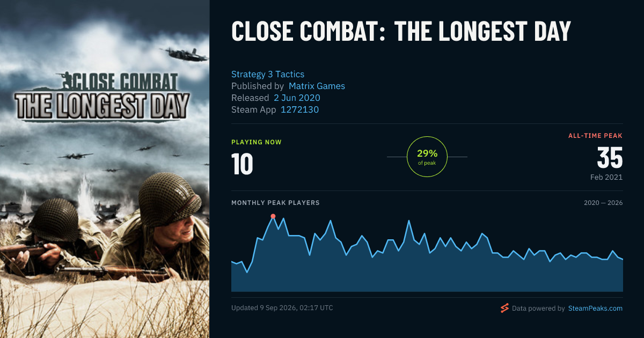Image resolution: width=644 pixels, height=338 pixels.
Task: Click the 2020 — 2026 range label
Action: (603, 203)
